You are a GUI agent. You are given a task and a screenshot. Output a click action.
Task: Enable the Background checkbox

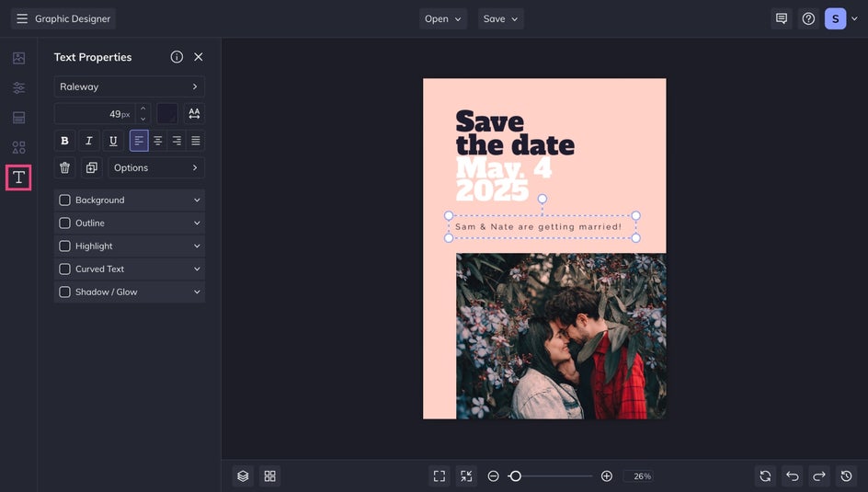[64, 200]
